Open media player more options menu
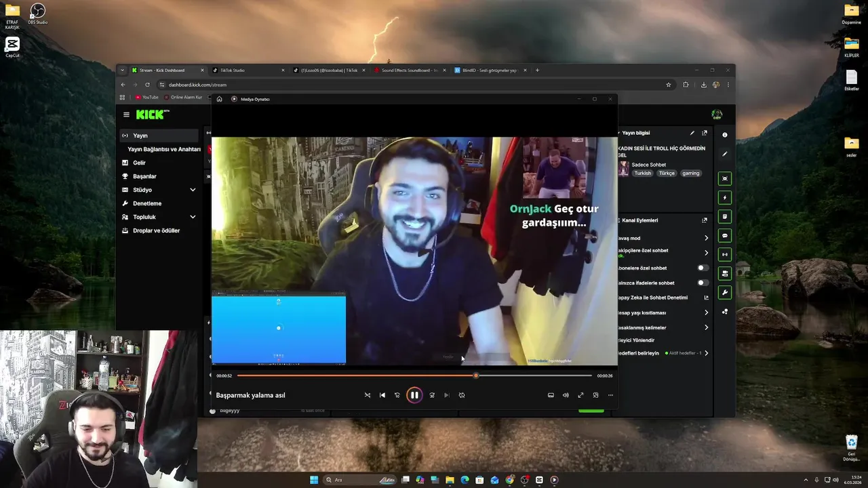The width and height of the screenshot is (868, 488). click(610, 395)
